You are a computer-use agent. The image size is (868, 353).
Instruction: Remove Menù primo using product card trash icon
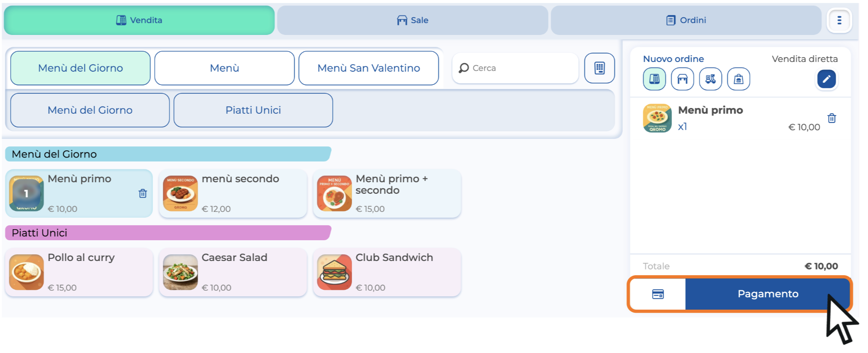tap(142, 193)
